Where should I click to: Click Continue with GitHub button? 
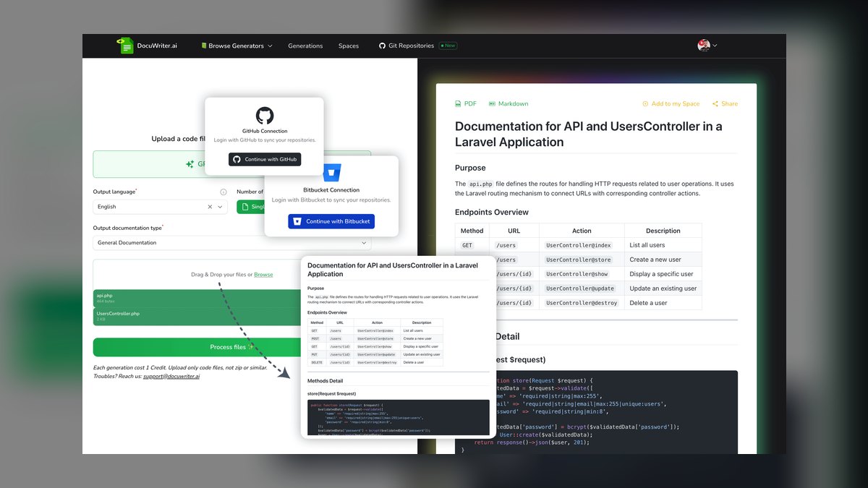pos(265,159)
